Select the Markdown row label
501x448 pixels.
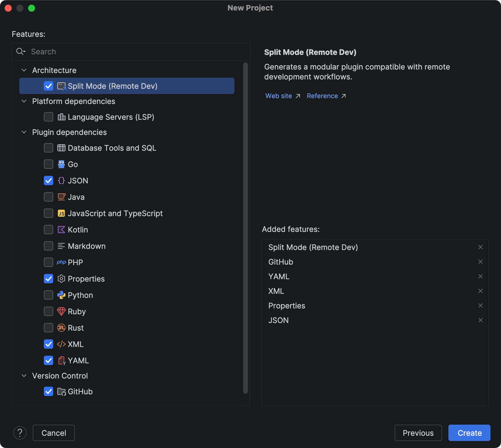[x=87, y=246]
